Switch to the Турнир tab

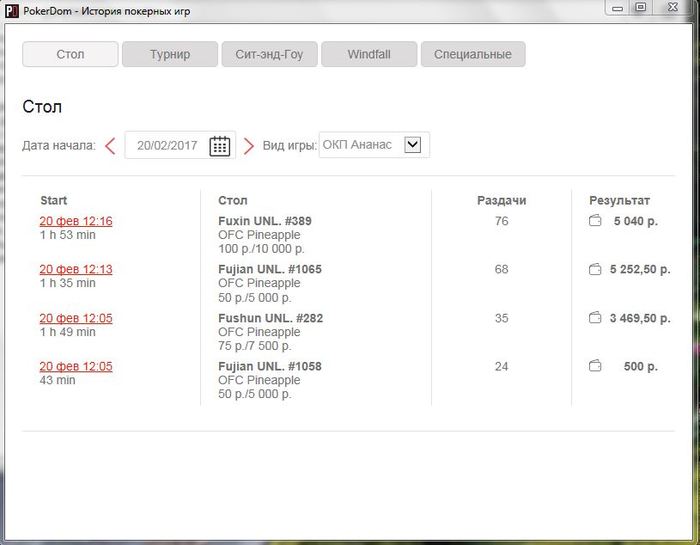click(x=170, y=54)
